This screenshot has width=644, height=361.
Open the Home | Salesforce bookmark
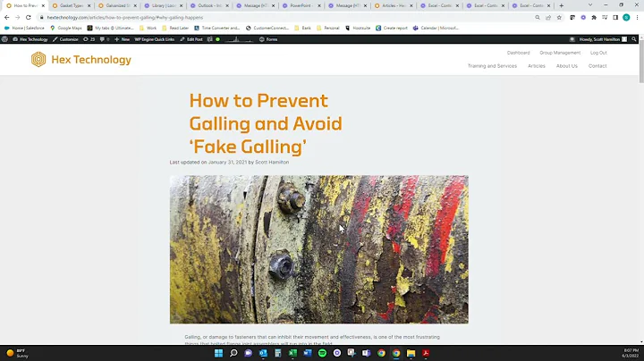[x=24, y=28]
